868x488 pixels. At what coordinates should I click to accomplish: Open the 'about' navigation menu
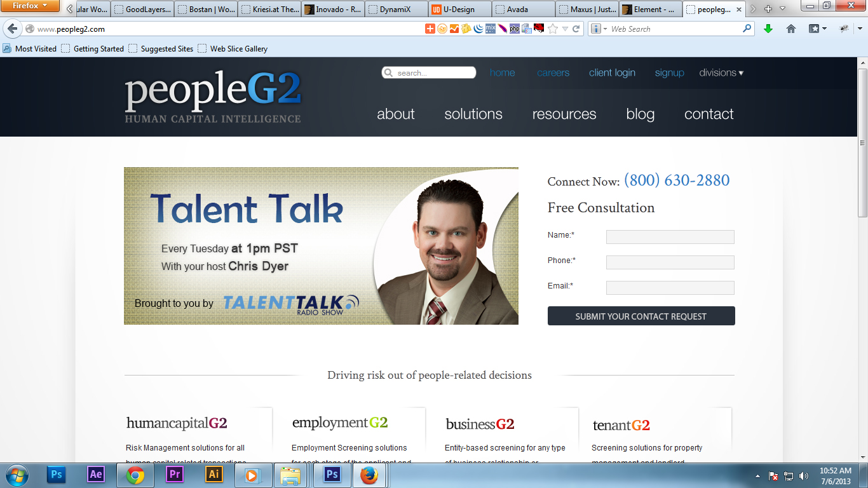[x=396, y=114]
